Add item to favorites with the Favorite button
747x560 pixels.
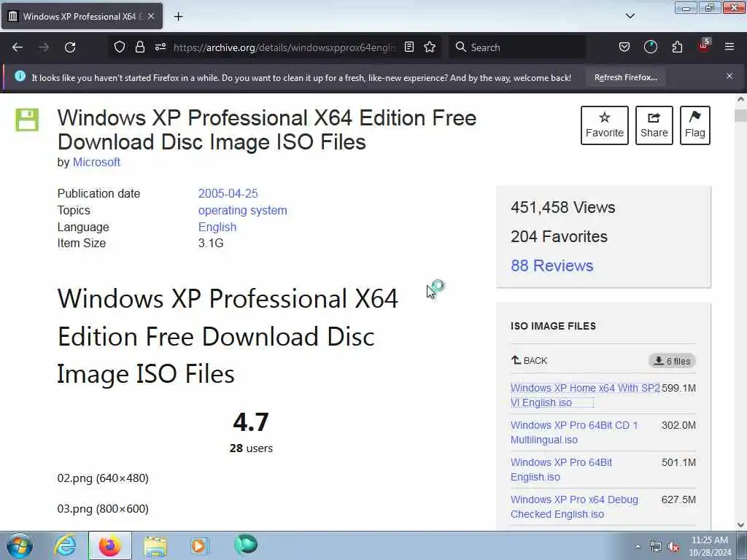click(x=605, y=125)
